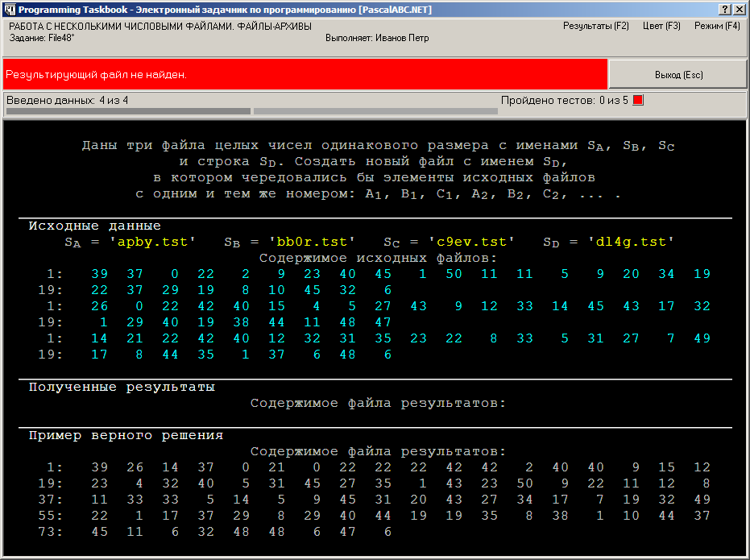The height and width of the screenshot is (560, 750).
Task: Click text 'Введено данных: 4 из 4'
Action: point(67,101)
